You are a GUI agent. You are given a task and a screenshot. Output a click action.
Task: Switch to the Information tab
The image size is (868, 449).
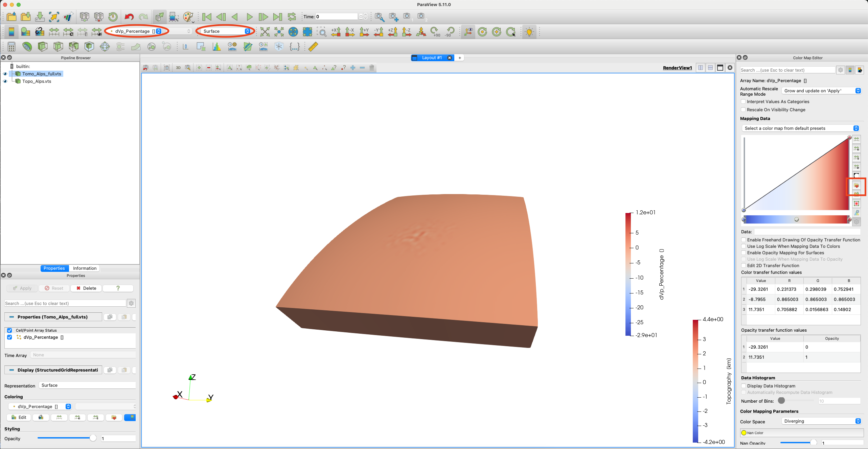coord(85,268)
